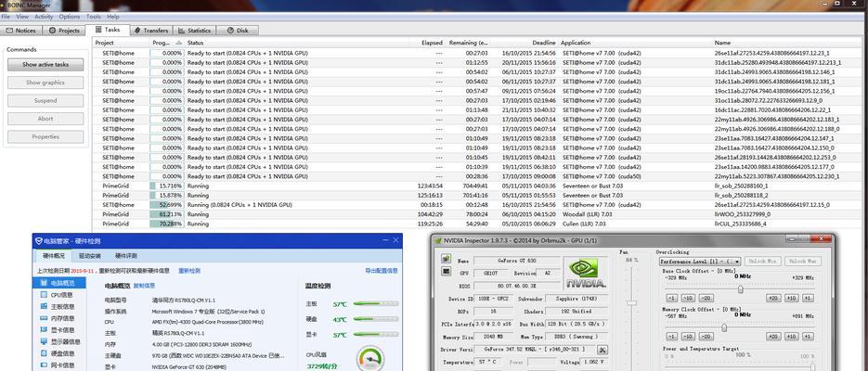868x371 pixels.
Task: Sort tasks by the Status column header
Action: pyautogui.click(x=298, y=43)
